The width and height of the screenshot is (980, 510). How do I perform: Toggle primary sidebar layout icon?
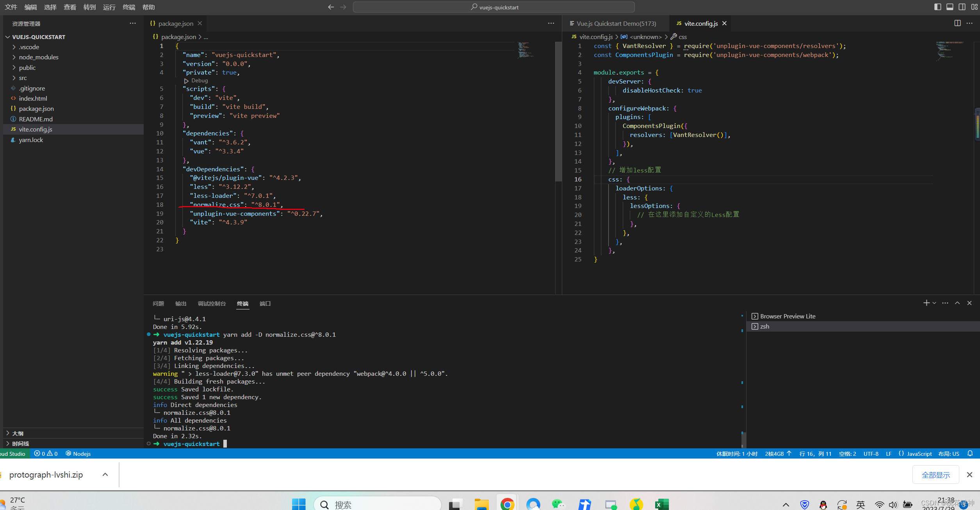(x=937, y=7)
